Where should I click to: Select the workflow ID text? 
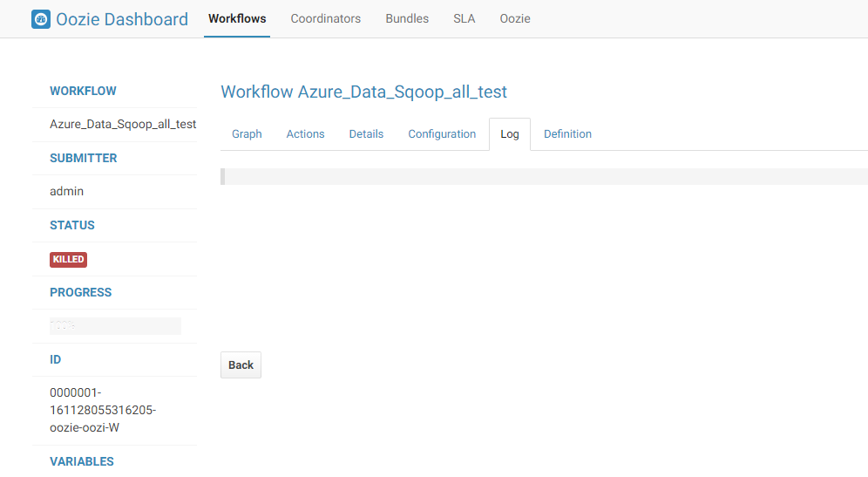coord(103,410)
